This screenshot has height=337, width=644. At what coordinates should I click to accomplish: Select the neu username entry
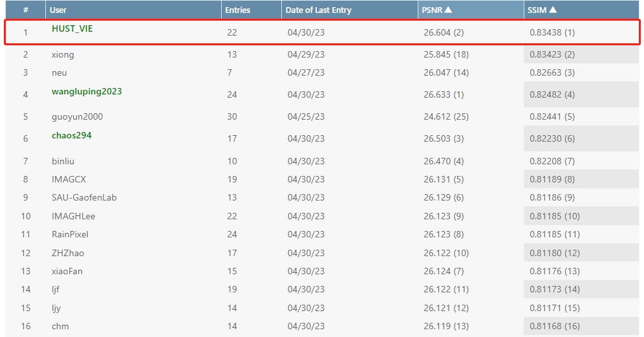tap(59, 72)
